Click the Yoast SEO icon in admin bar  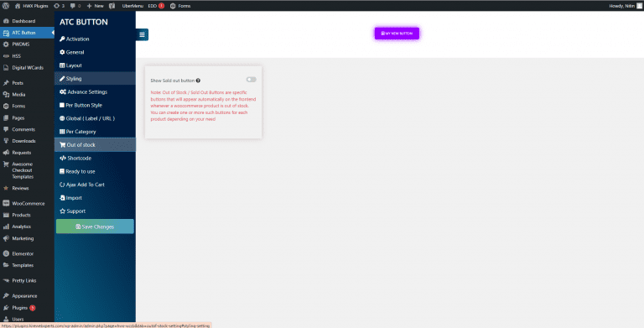[x=112, y=6]
